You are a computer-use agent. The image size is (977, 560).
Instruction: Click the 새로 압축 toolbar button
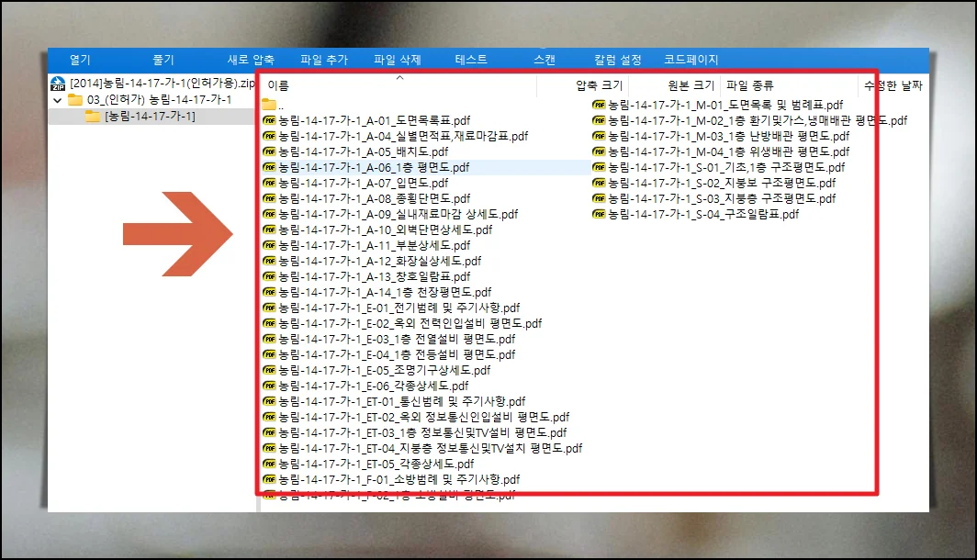click(x=251, y=60)
